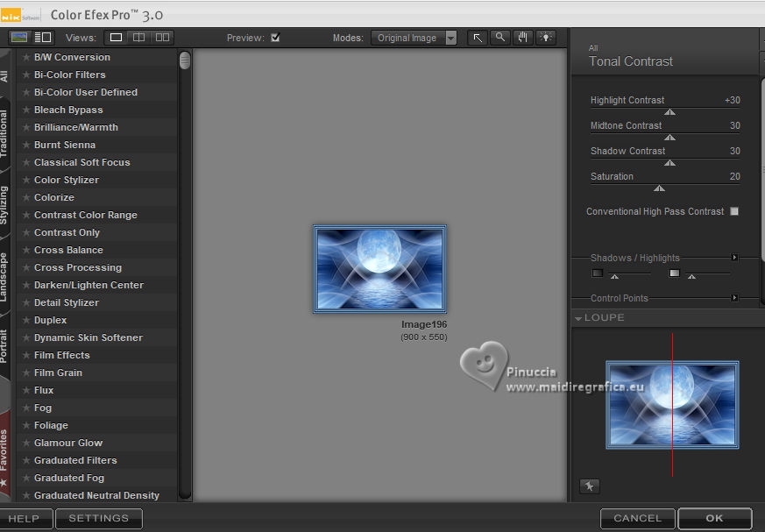This screenshot has height=532, width=765.
Task: Favorite star for Duplex
Action: click(x=26, y=320)
